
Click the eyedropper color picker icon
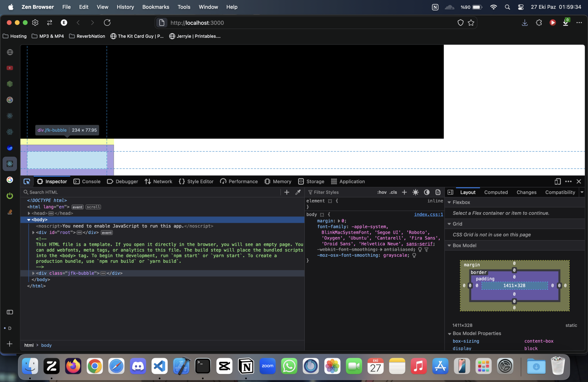click(x=298, y=192)
